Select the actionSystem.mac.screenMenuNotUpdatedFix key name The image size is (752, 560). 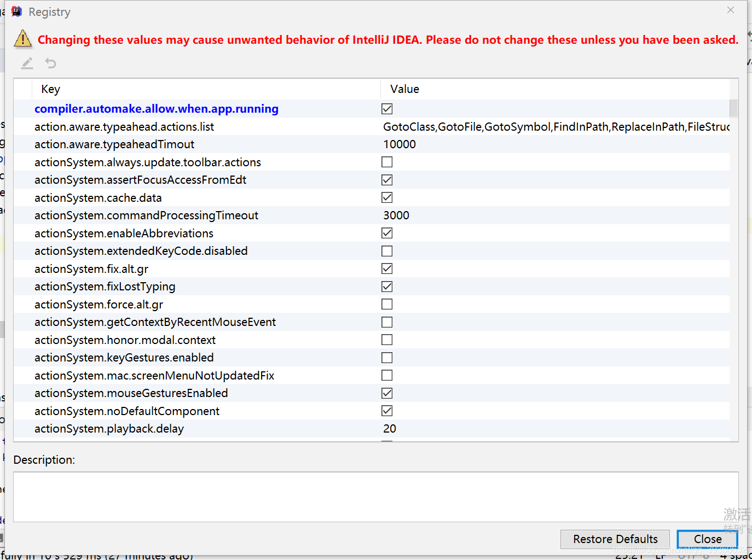154,376
